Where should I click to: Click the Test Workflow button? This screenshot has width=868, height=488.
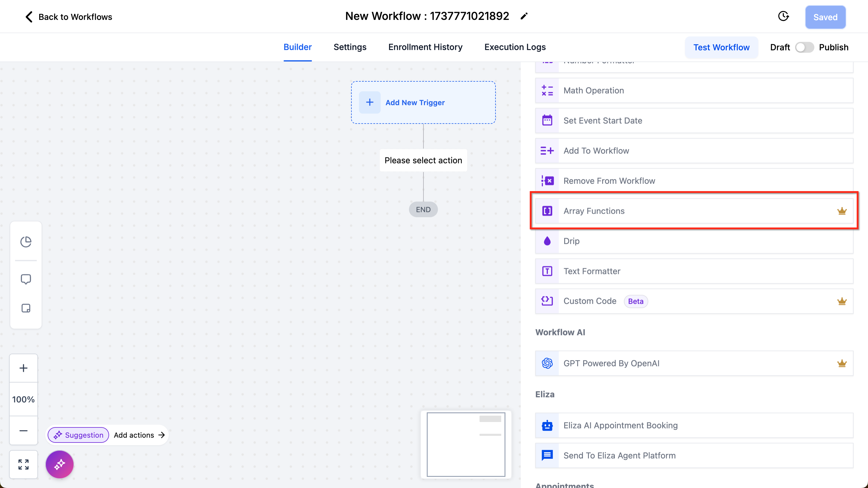721,47
